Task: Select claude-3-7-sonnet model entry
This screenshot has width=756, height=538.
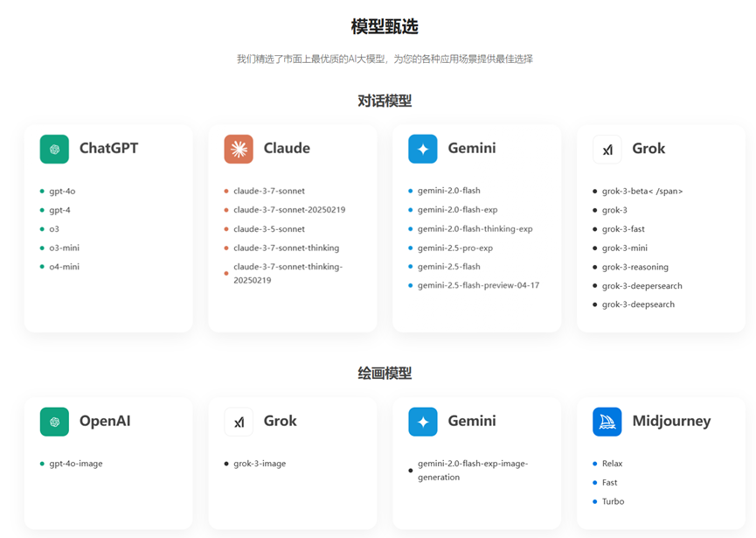Action: (269, 191)
